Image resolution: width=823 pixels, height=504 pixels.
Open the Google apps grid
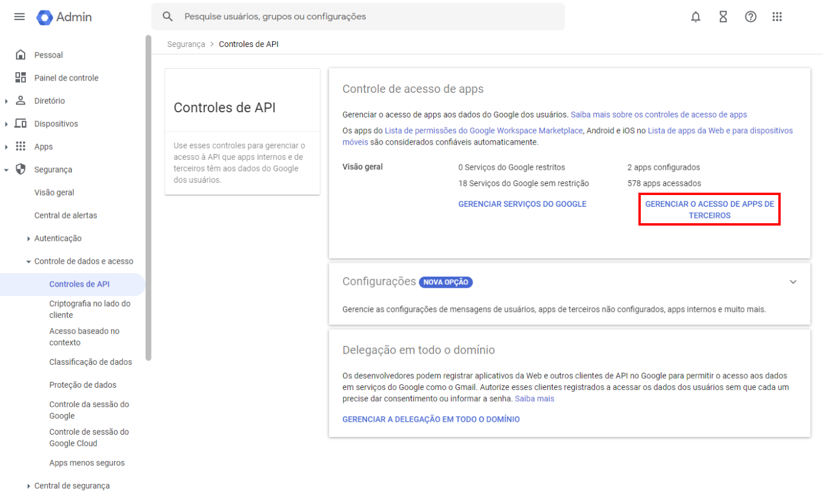(777, 16)
